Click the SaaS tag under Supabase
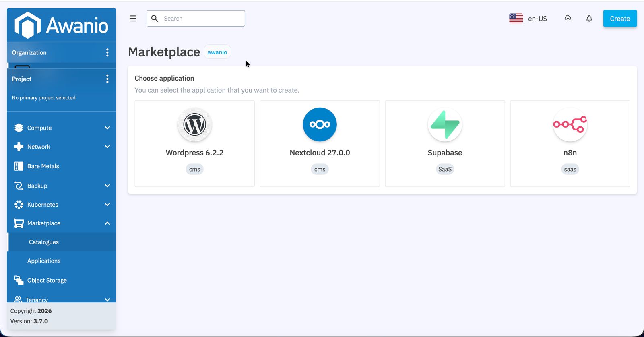The width and height of the screenshot is (644, 337). pos(445,169)
